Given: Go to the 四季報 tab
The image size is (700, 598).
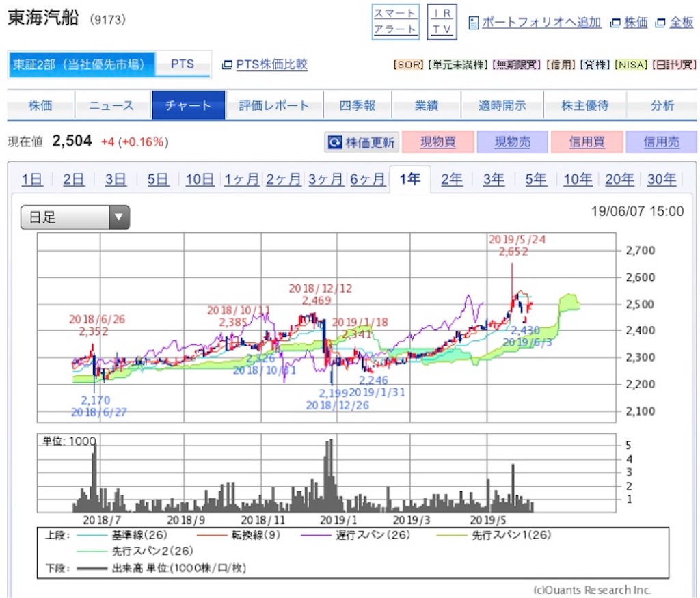Looking at the screenshot, I should pyautogui.click(x=357, y=105).
